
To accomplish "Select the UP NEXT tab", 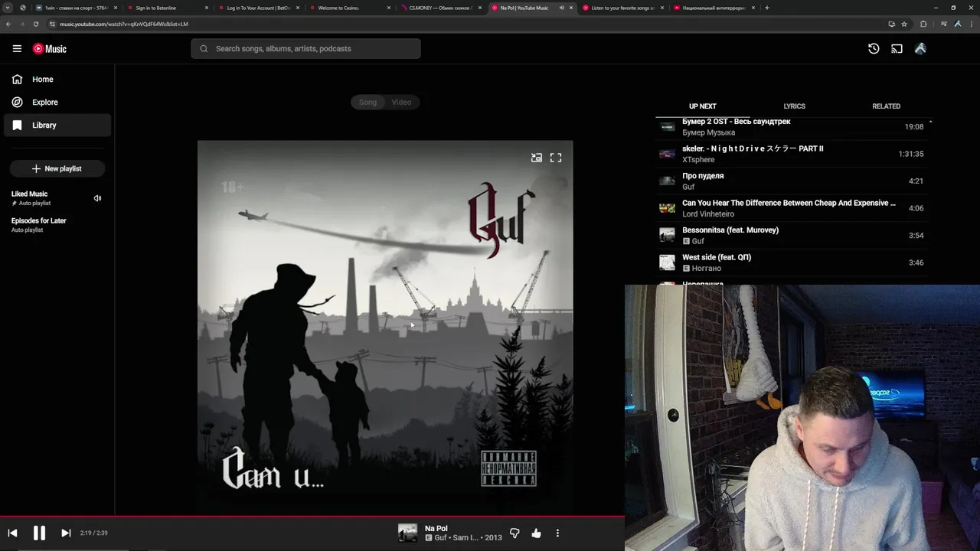I will [702, 106].
